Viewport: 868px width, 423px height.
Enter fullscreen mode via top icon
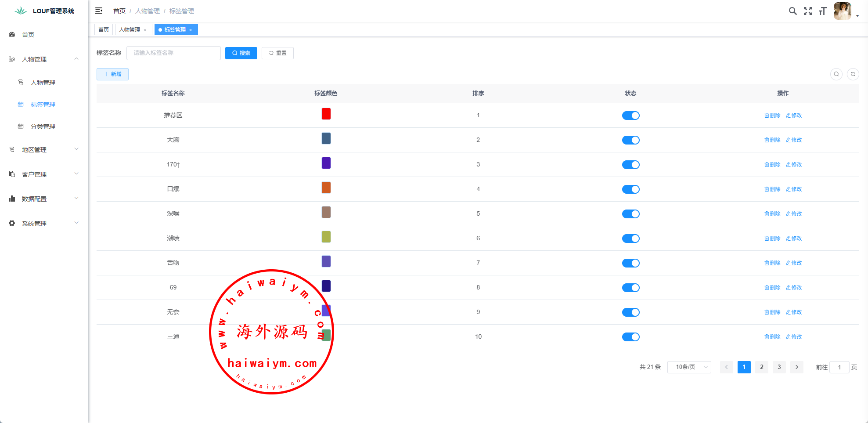807,11
